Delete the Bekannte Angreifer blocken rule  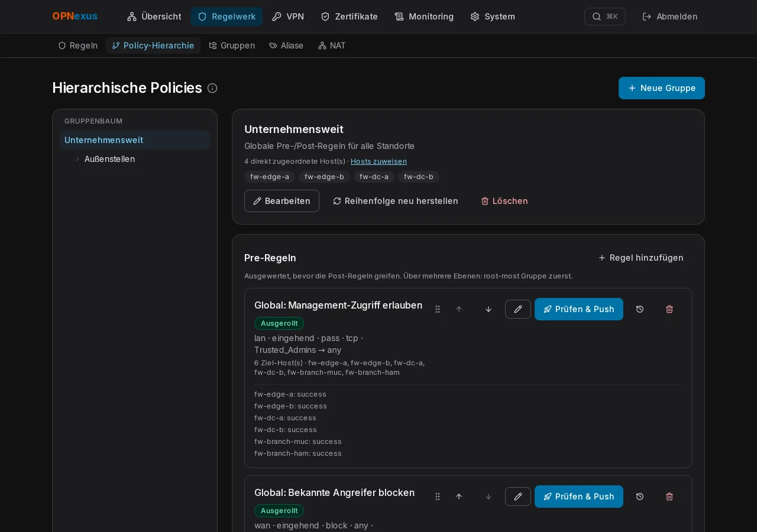pyautogui.click(x=669, y=497)
